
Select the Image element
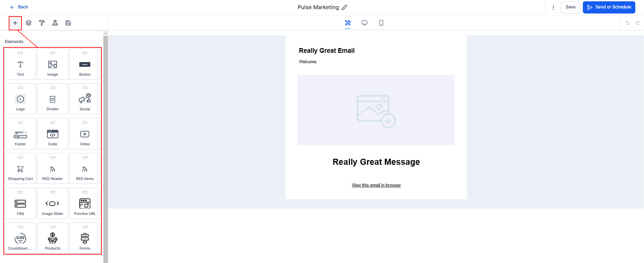coord(53,64)
